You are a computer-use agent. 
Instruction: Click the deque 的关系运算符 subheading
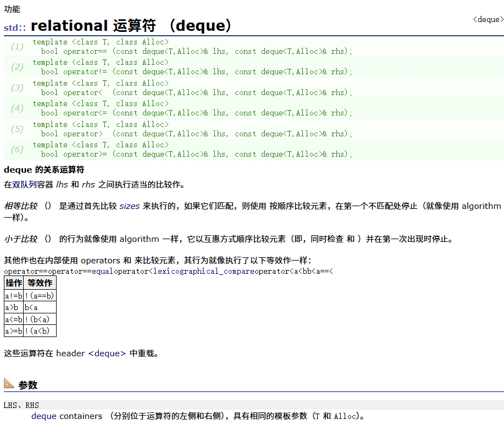click(44, 169)
